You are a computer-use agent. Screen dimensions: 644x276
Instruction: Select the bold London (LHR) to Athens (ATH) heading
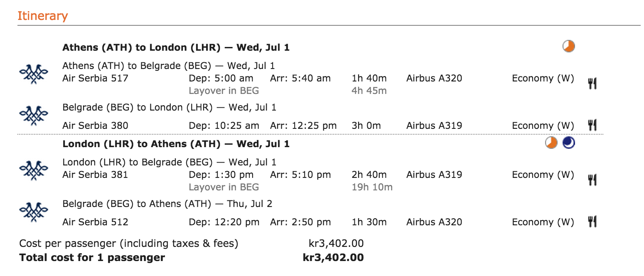tap(176, 144)
